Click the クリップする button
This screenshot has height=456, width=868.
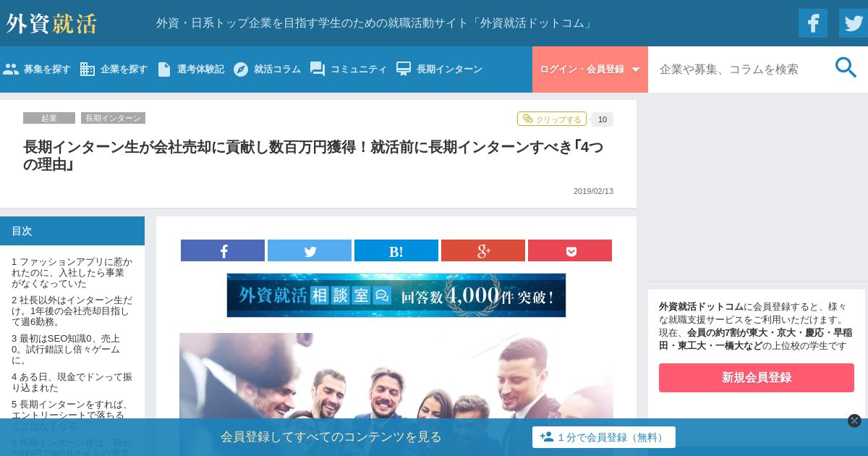pos(552,119)
